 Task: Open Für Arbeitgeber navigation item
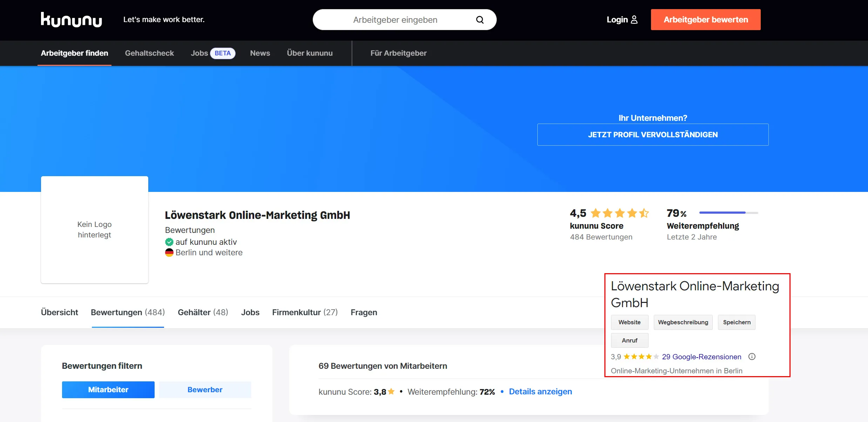pyautogui.click(x=399, y=53)
